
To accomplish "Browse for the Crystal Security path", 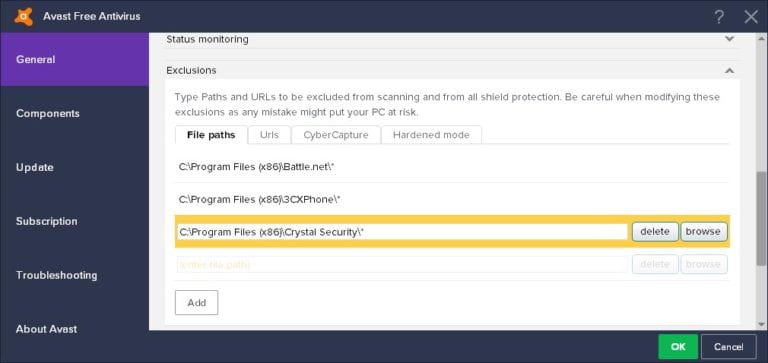I will 703,231.
